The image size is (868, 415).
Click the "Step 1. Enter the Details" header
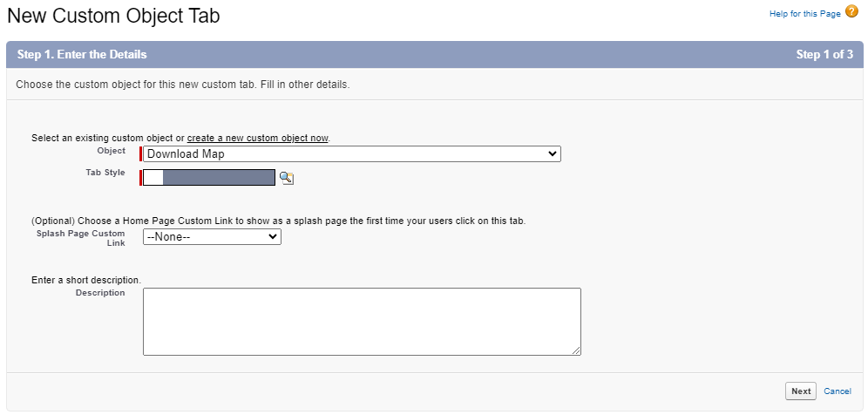82,54
